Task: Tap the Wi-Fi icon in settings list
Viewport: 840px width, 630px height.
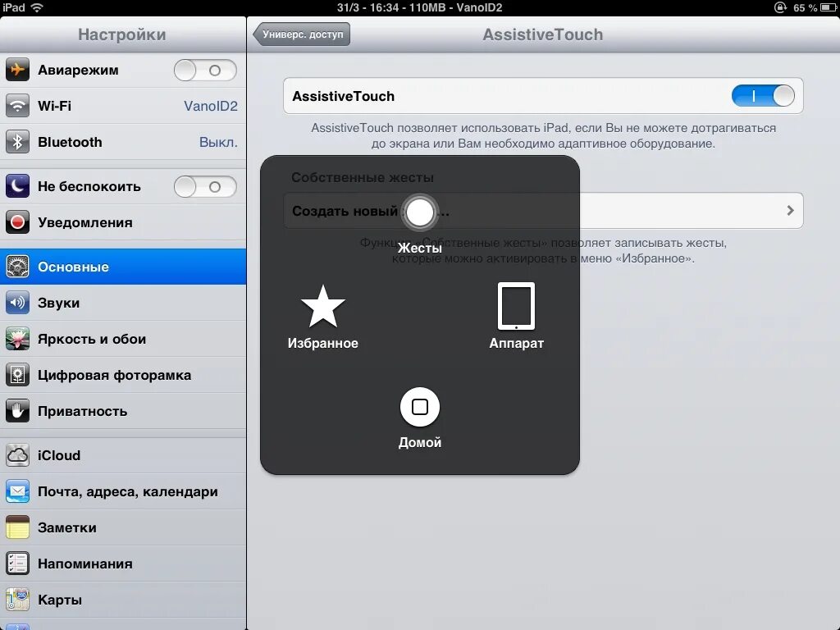Action: tap(17, 106)
